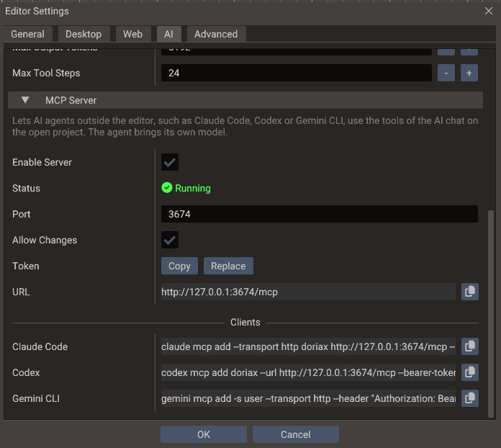This screenshot has width=501, height=448.
Task: Close the Editor Settings dialog
Action: click(x=489, y=11)
